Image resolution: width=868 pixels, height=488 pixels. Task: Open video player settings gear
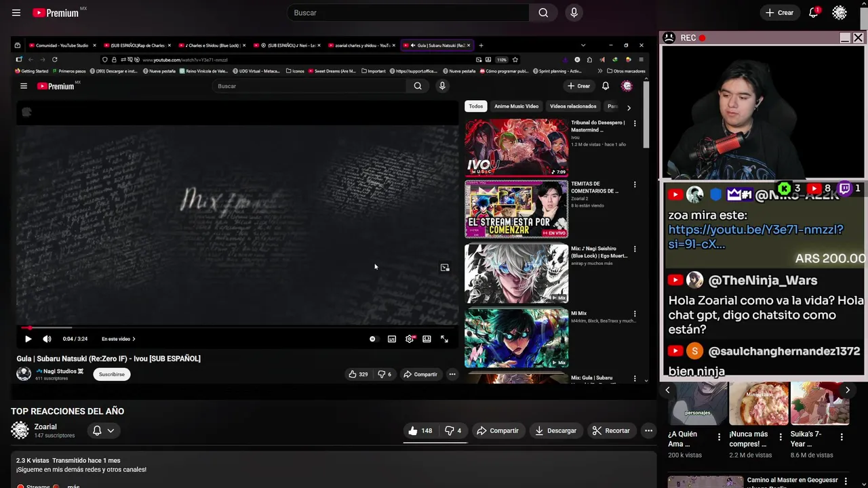tap(410, 339)
